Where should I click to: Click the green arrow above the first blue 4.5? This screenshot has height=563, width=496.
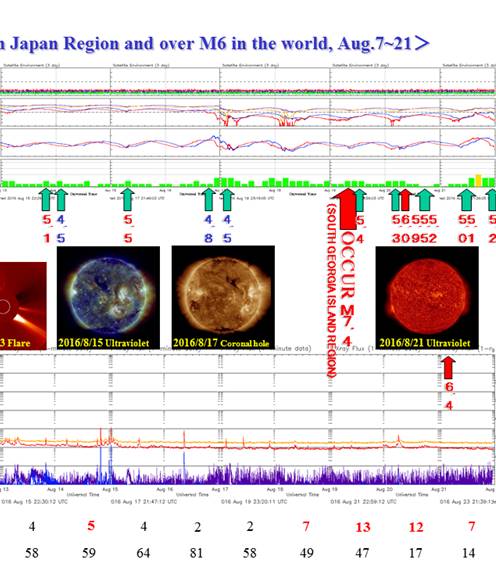tap(61, 199)
